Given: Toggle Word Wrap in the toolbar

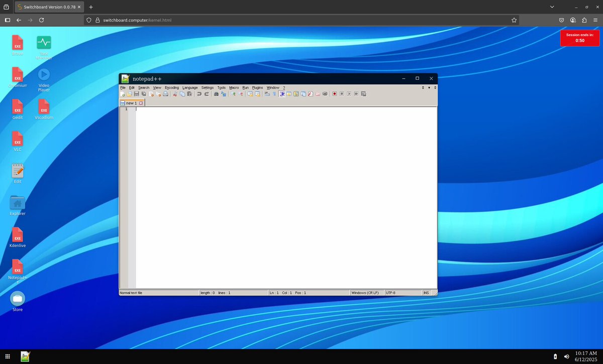Looking at the screenshot, I should coord(267,94).
